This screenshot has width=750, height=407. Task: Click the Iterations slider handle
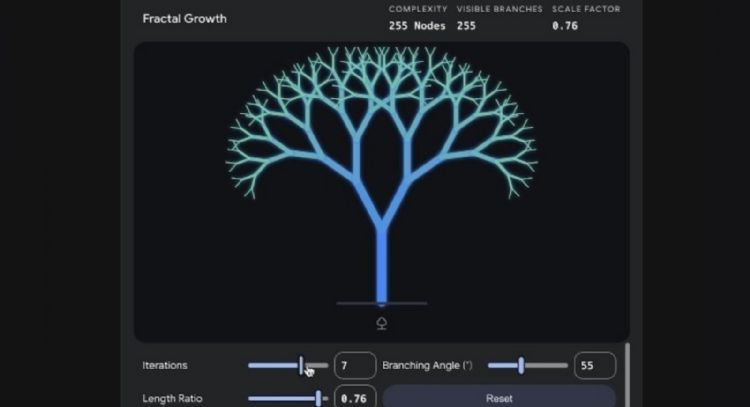301,366
